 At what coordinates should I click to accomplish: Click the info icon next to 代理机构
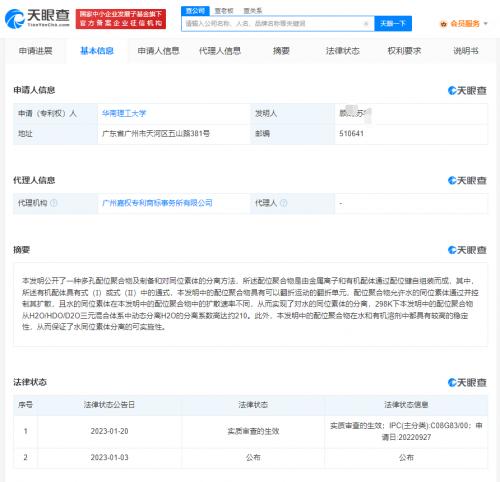coord(54,203)
